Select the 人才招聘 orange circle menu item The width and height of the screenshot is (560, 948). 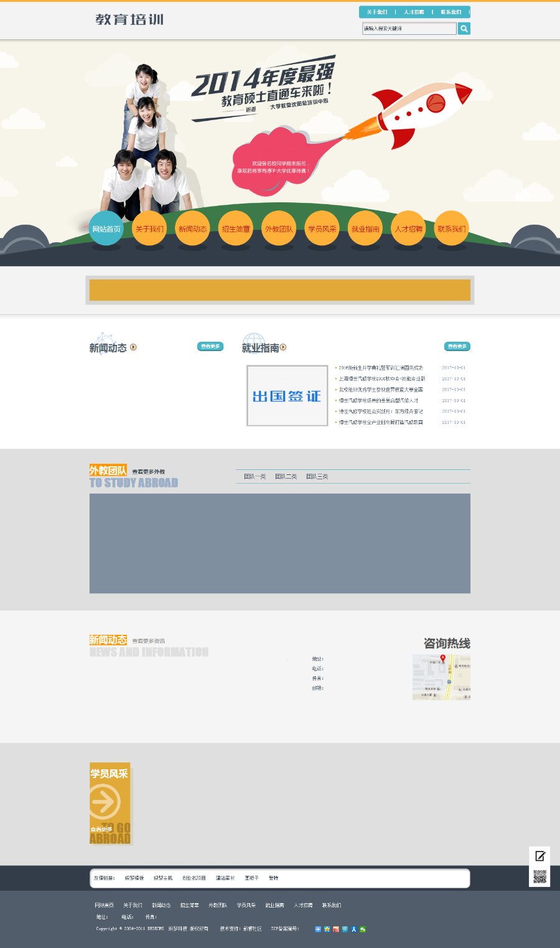coord(408,228)
